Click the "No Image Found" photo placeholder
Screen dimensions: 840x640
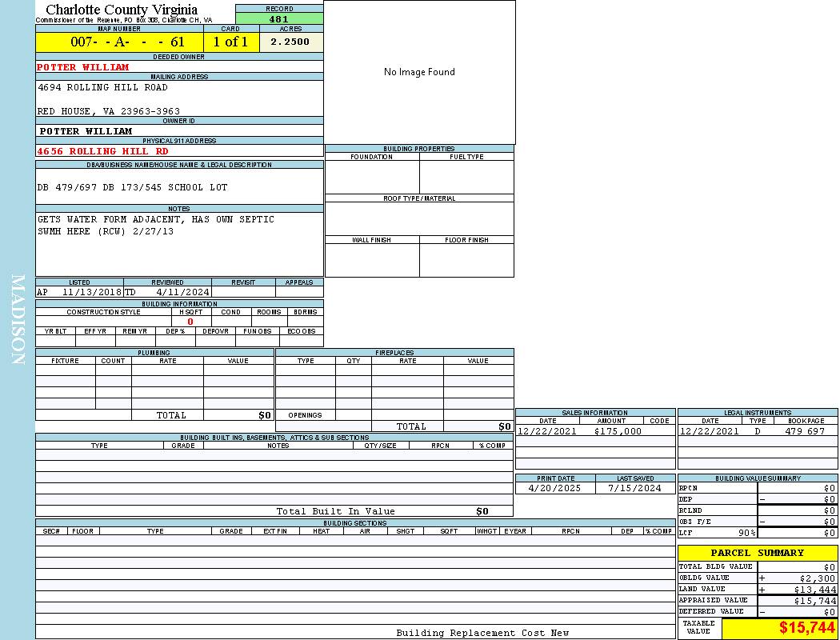point(419,72)
